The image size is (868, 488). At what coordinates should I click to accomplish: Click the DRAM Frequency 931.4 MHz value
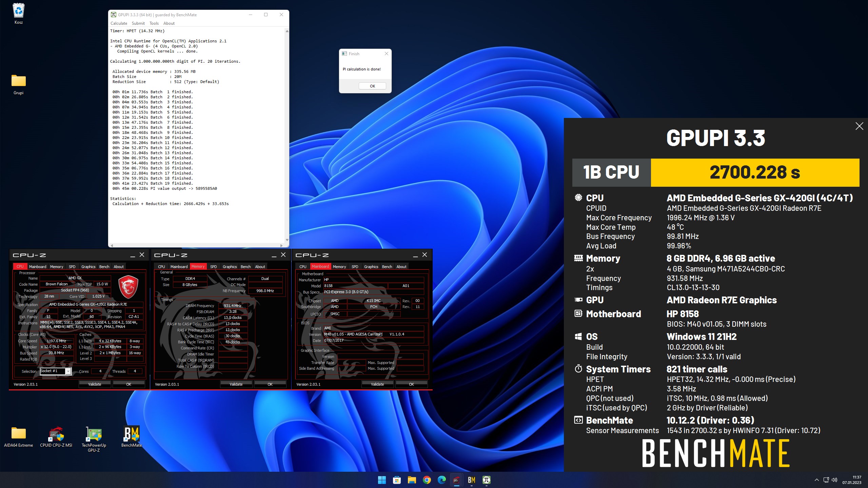(x=233, y=306)
